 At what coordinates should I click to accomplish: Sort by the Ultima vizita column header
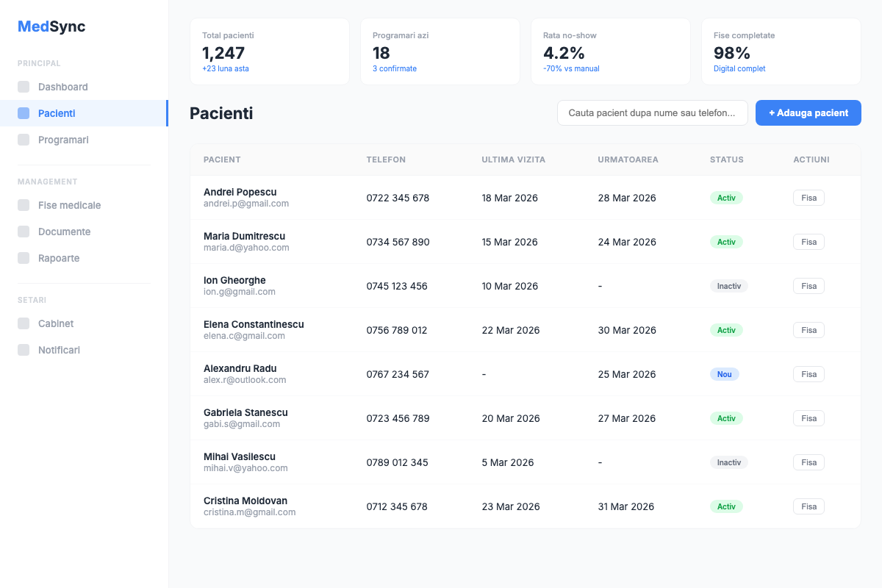(513, 159)
